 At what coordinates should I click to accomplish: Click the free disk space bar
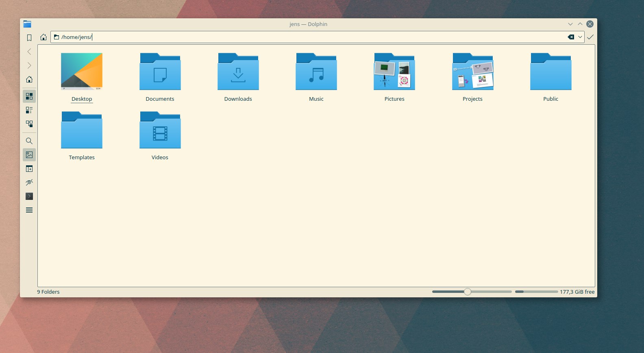pos(536,292)
